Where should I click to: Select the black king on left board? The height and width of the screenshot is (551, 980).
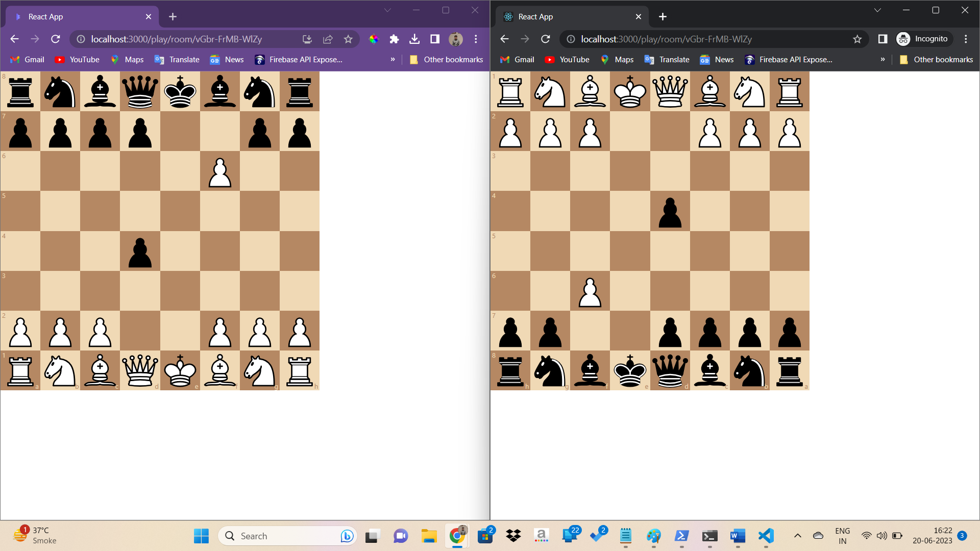pyautogui.click(x=180, y=91)
